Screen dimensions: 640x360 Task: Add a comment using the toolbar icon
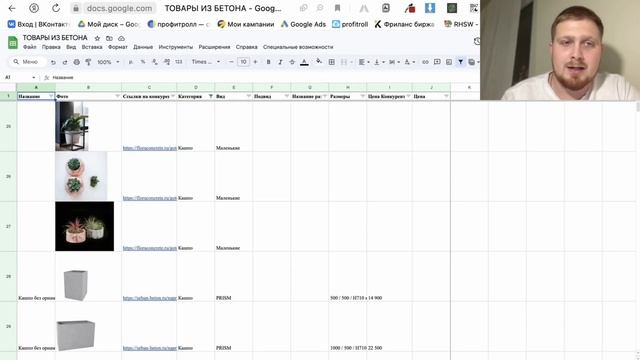[x=437, y=62]
